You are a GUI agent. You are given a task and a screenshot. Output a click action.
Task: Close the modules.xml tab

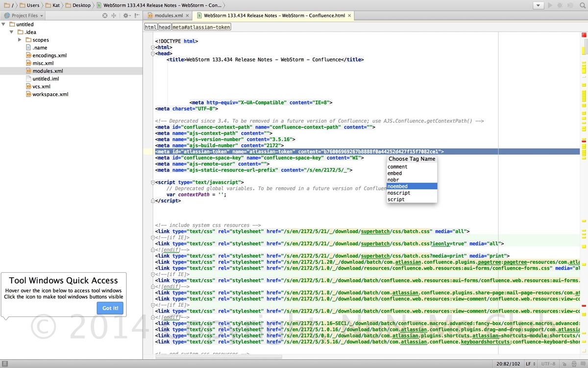tap(187, 16)
